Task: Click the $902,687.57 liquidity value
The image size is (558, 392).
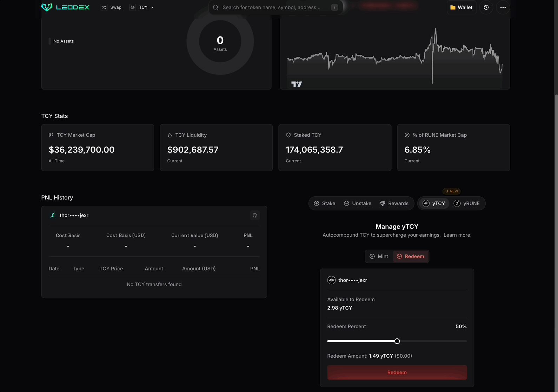Action: pos(193,150)
